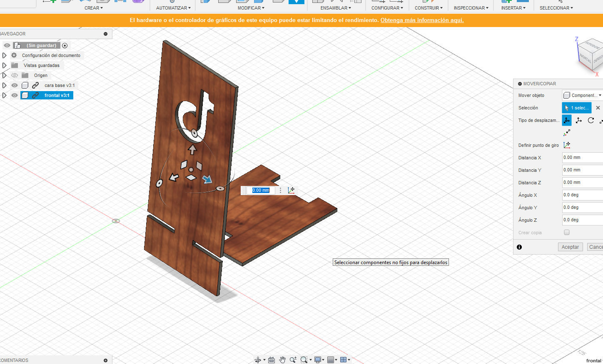Show the hidden Origen folder
Viewport: 603px width, 364px height.
coord(15,75)
